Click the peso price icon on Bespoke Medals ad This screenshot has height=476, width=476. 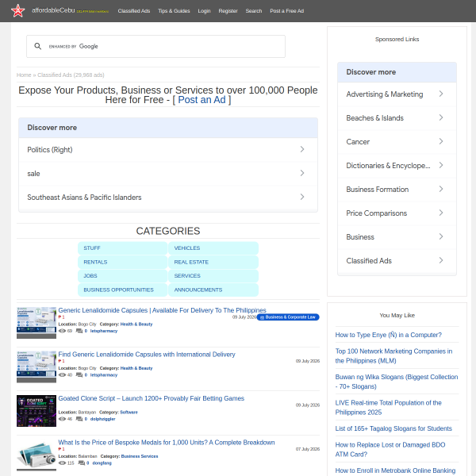coord(61,449)
